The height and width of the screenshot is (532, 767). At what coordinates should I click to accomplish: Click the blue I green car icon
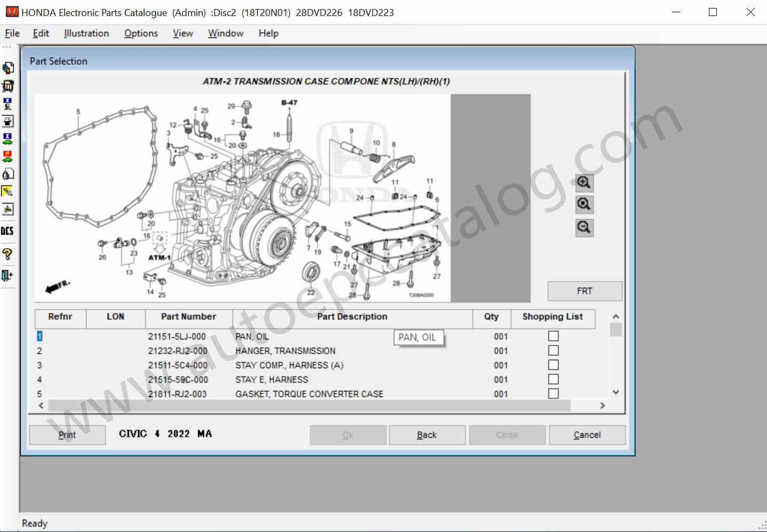click(7, 139)
